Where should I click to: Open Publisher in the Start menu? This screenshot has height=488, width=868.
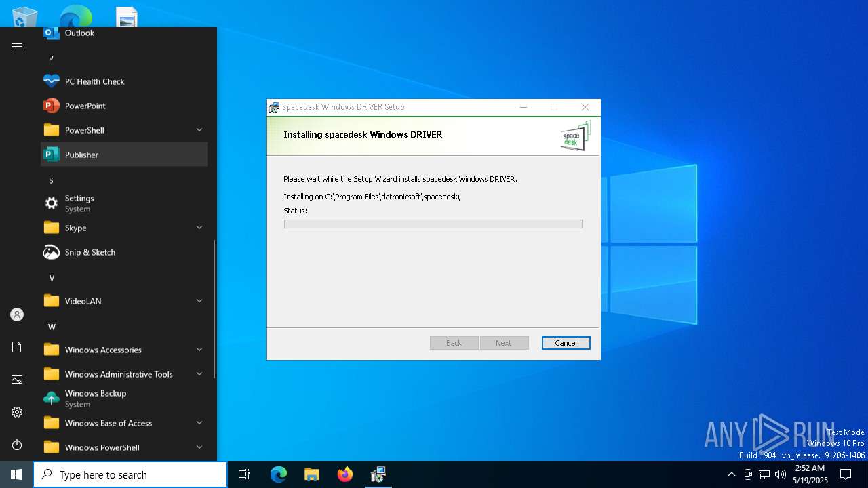124,155
